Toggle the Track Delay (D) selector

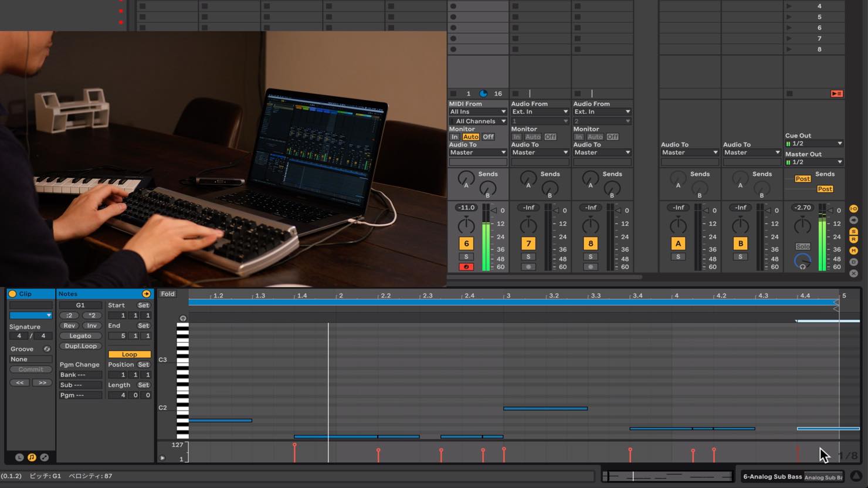click(854, 262)
